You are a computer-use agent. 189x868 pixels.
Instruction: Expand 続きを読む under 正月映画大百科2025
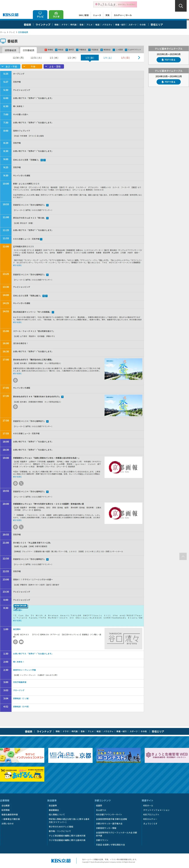[17, 265]
